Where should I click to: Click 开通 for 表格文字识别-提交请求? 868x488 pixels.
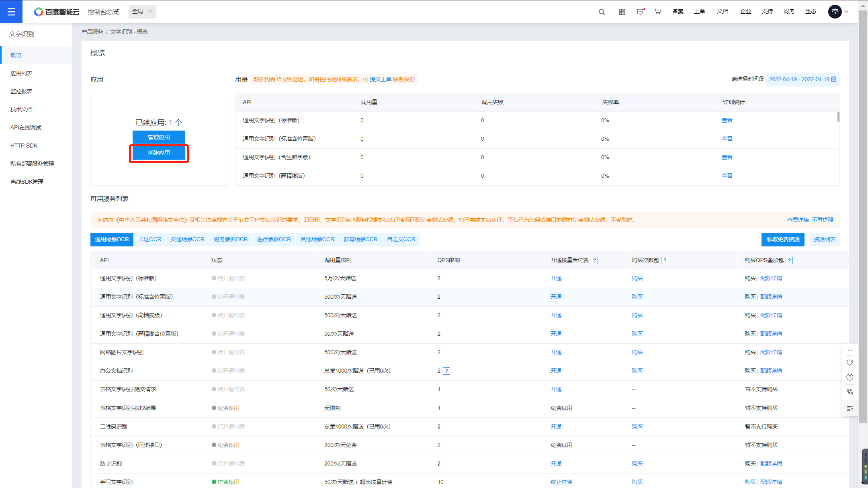click(556, 389)
